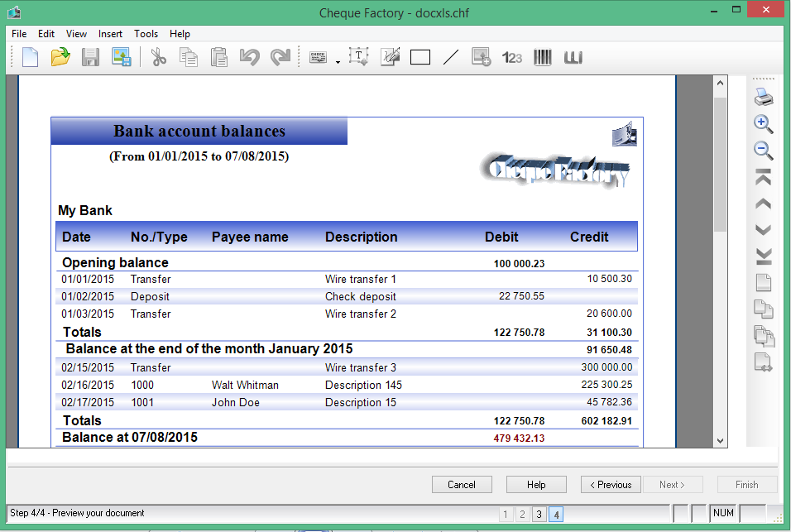Open the Edit menu

click(46, 34)
